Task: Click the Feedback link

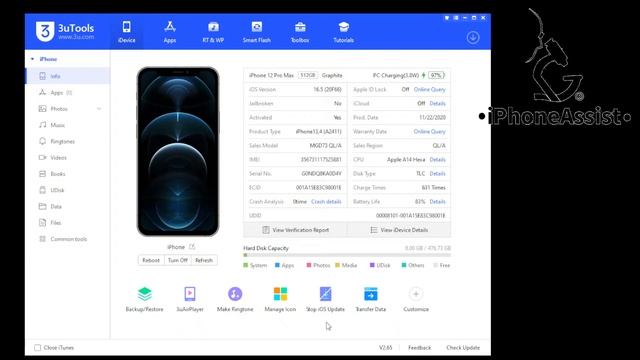Action: point(420,348)
